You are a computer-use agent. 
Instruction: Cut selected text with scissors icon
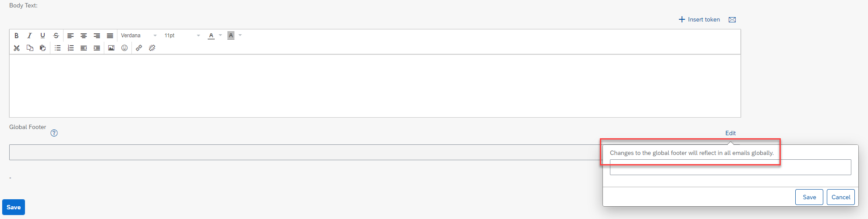click(x=17, y=48)
